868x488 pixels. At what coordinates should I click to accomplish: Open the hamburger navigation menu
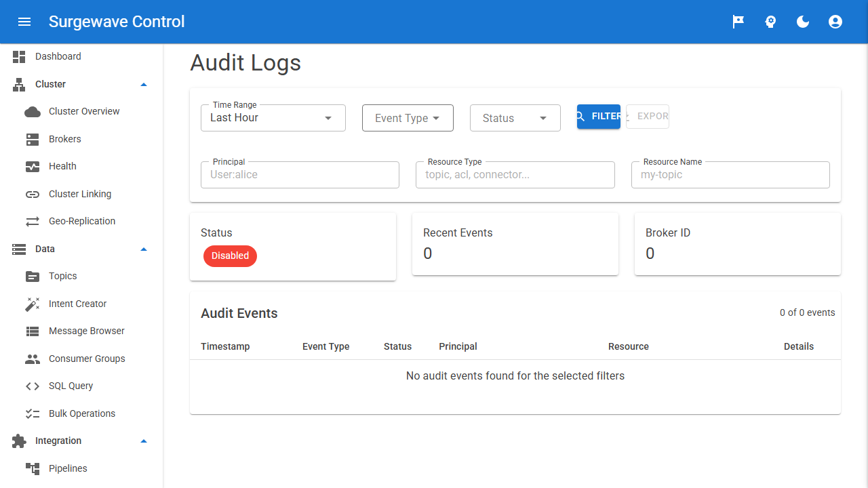[24, 22]
